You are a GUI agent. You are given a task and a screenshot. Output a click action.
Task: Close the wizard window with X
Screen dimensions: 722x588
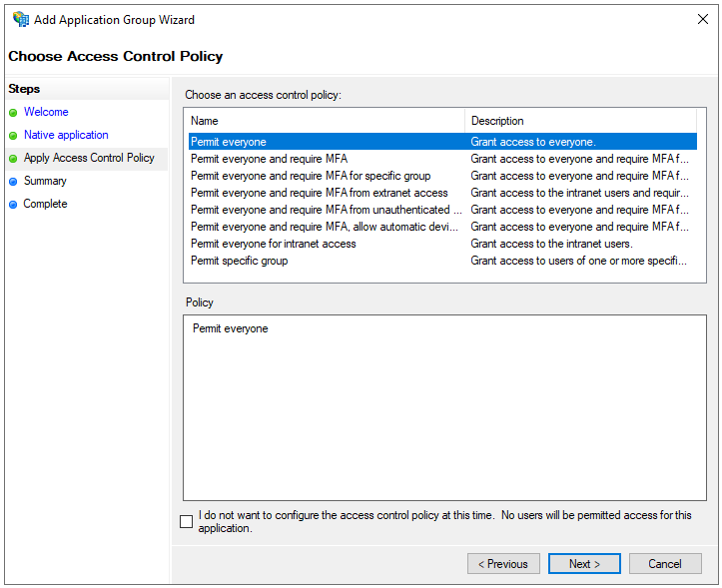[x=700, y=19]
